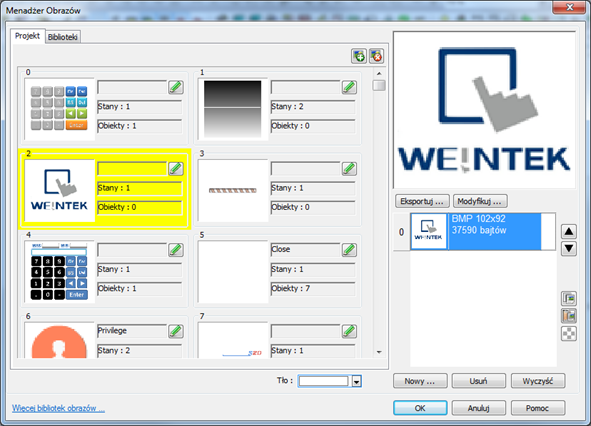Click the yellow name field of picture 2

132,169
